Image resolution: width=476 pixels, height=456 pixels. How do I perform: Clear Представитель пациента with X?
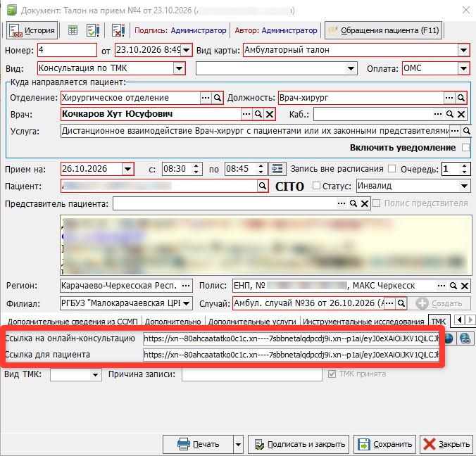[365, 203]
